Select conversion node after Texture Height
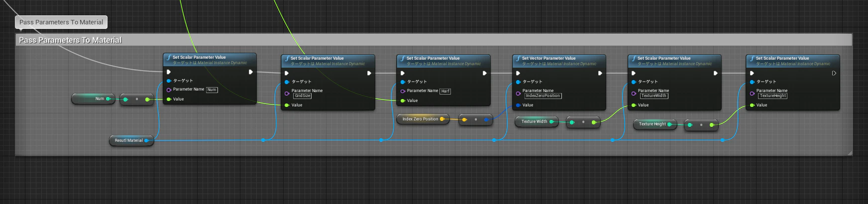 (701, 124)
